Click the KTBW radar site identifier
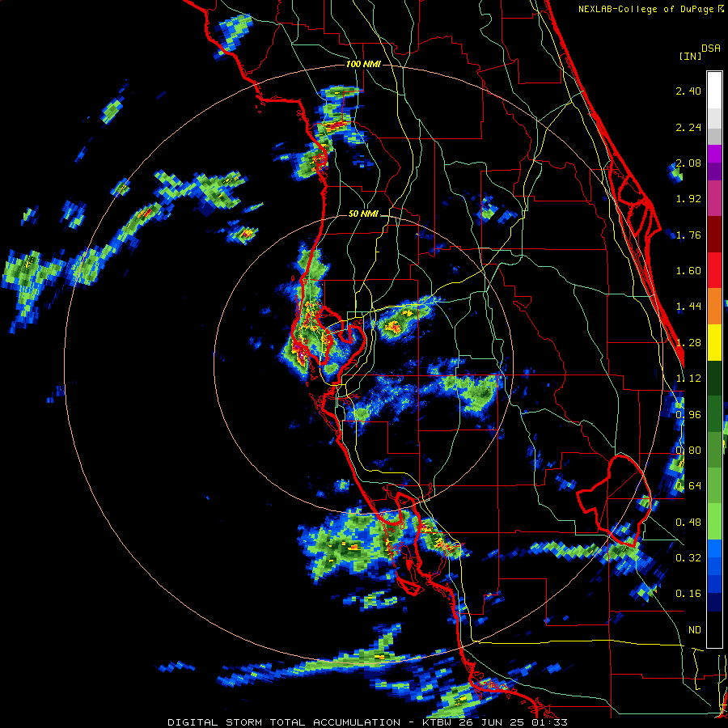Screen dimensions: 728x728 coord(438,722)
